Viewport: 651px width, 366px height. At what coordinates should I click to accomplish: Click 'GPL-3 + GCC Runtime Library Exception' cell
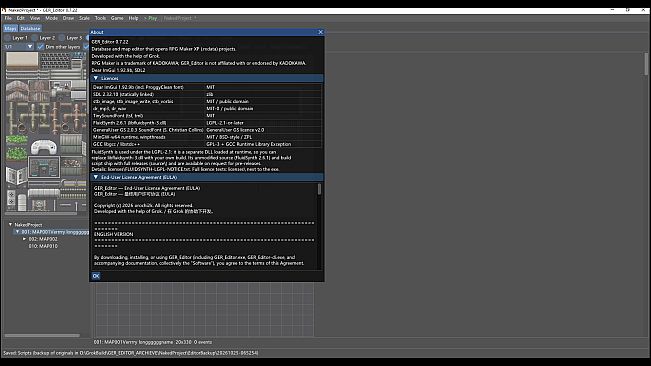(248, 144)
